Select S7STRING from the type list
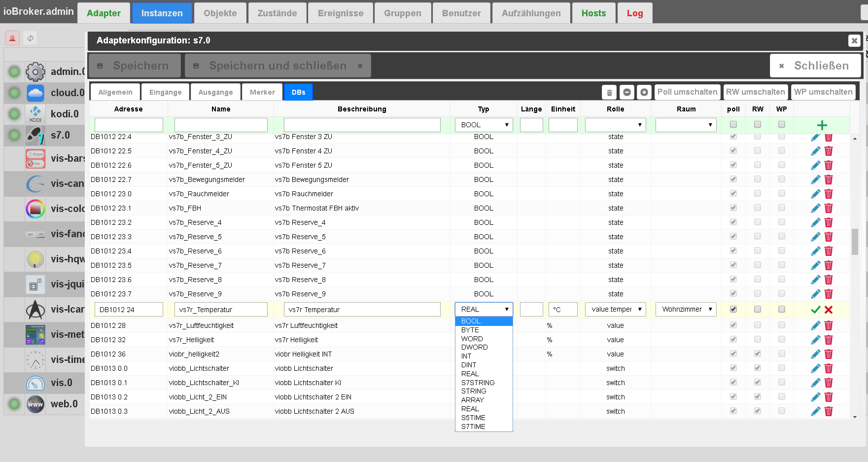This screenshot has height=462, width=868. coord(484,383)
